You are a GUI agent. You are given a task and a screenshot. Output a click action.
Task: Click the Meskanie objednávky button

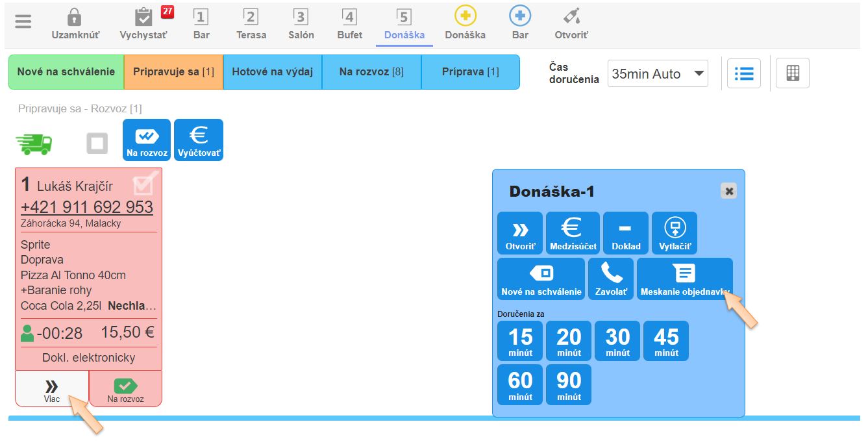coord(685,279)
